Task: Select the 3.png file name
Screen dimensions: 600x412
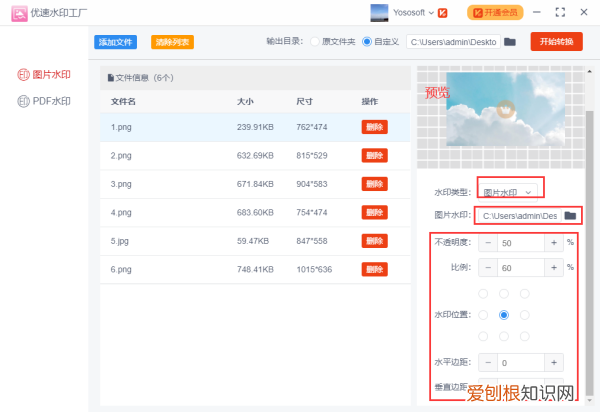Action: [x=121, y=184]
